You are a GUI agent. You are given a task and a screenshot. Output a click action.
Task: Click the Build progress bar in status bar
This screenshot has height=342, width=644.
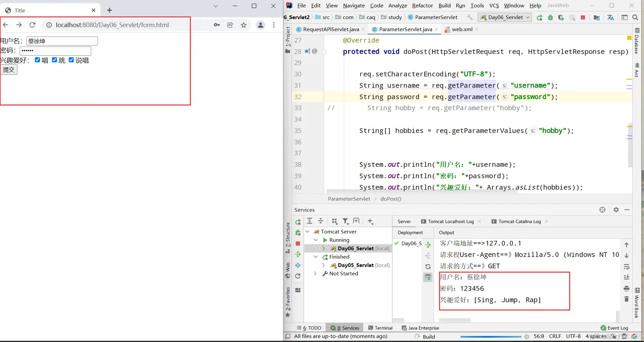coord(491,337)
